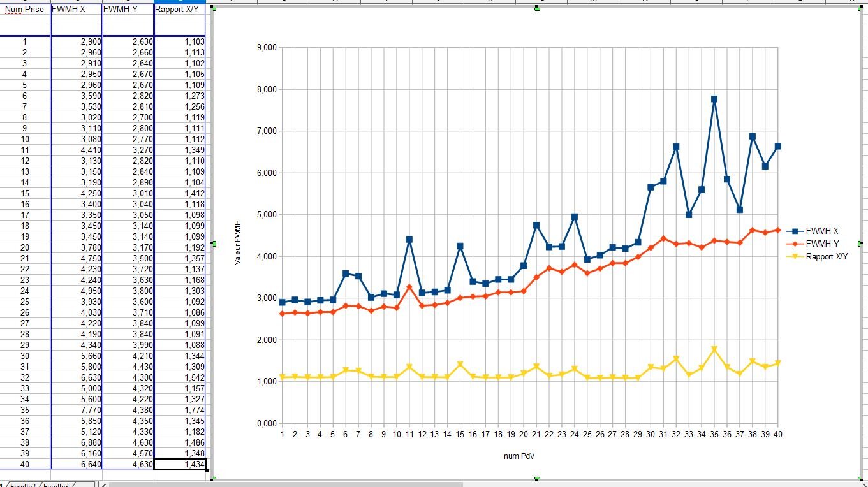Click the 5,000 Y-axis label in chart
Screen dimensions: 868x487
click(265, 215)
